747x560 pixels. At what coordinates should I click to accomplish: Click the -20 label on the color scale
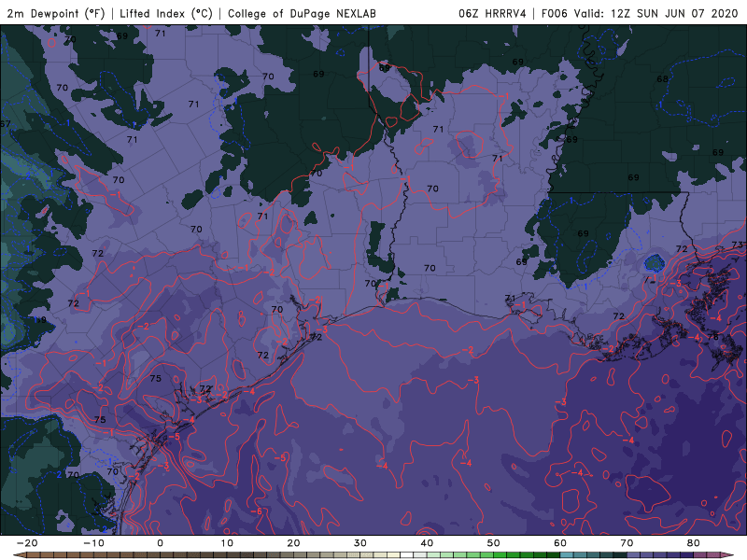click(27, 543)
